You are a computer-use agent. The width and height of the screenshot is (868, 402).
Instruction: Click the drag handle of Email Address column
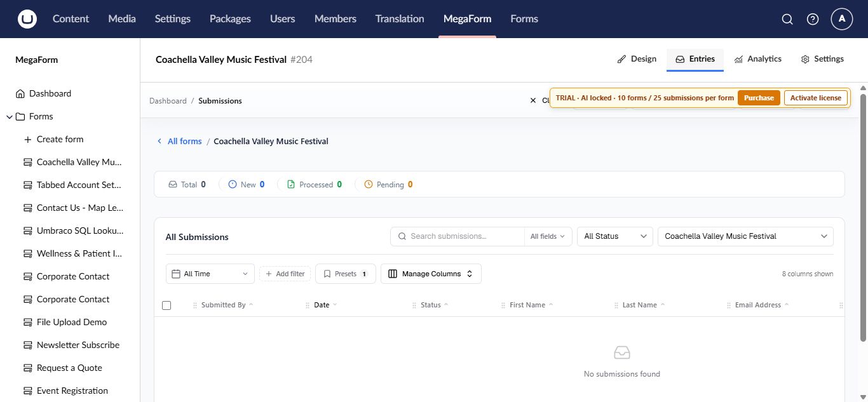729,305
